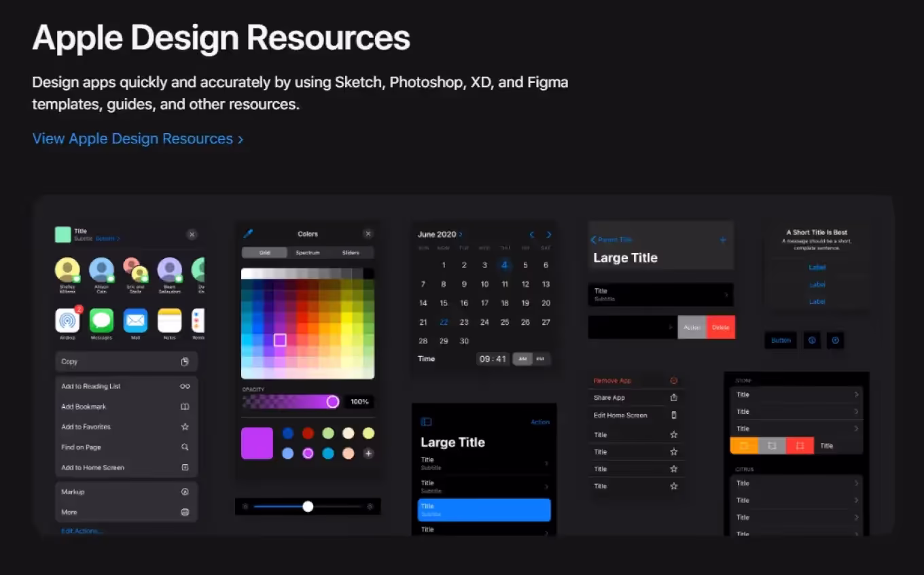Toggle the star on Add to Favorites
924x575 pixels.
tap(185, 427)
